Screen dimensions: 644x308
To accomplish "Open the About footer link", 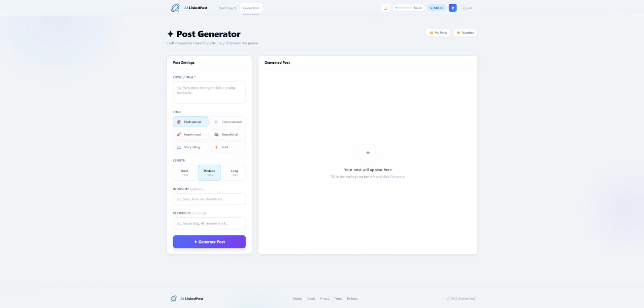I will click(311, 299).
